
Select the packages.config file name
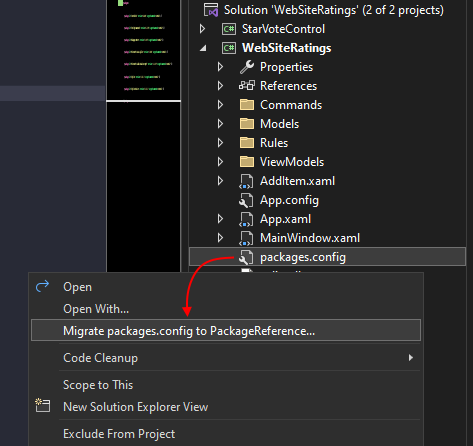(x=303, y=257)
